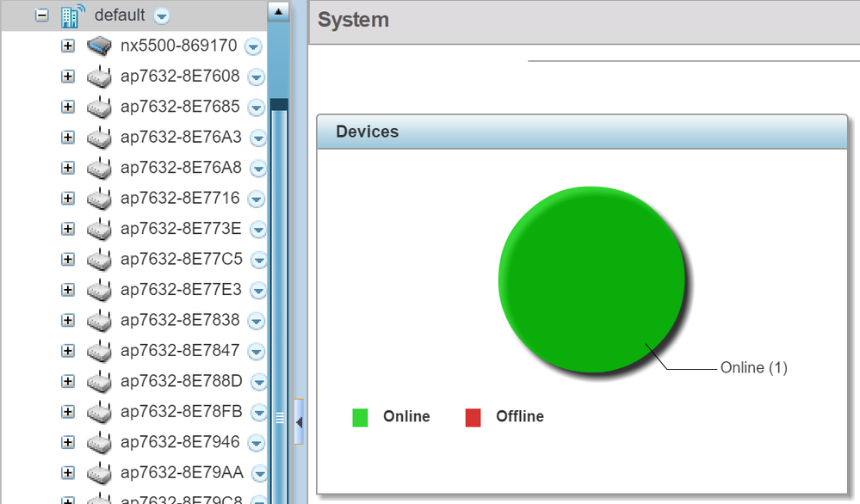This screenshot has height=504, width=860.
Task: Open dropdown arrow for ap7632-8E76A3
Action: click(257, 138)
